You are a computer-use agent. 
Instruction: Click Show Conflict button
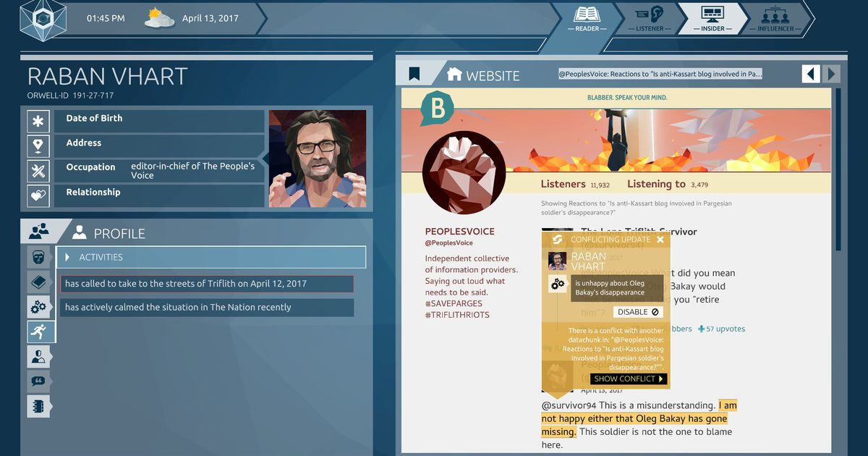629,379
